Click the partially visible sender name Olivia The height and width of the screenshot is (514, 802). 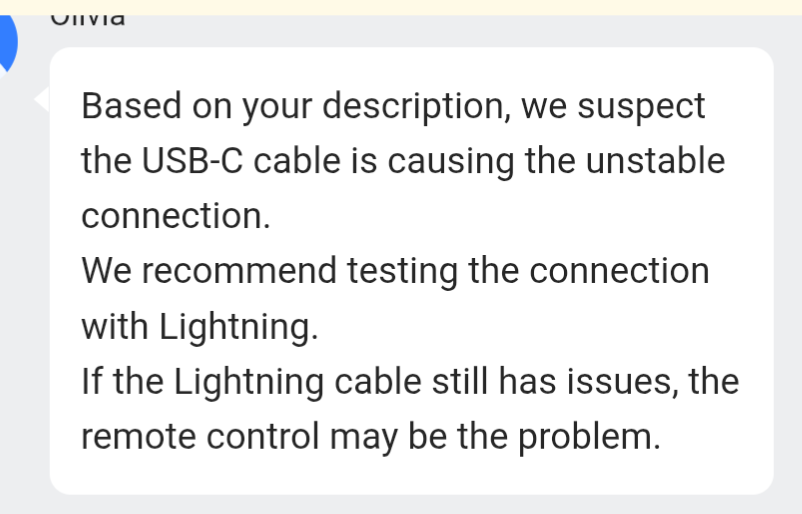(x=87, y=20)
